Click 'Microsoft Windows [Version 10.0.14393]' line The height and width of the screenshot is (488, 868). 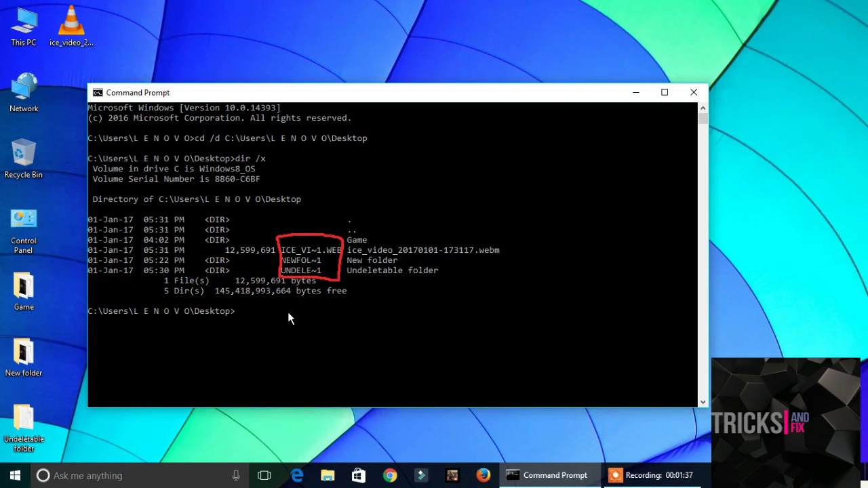point(184,108)
